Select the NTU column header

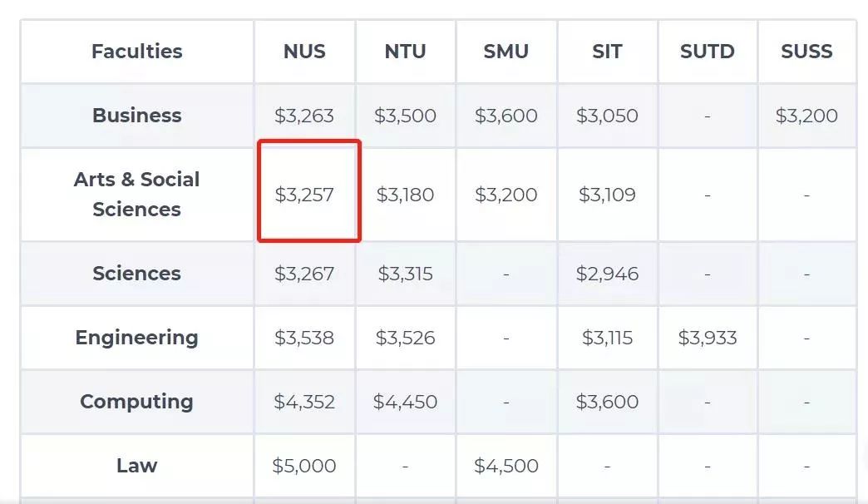[x=405, y=52]
